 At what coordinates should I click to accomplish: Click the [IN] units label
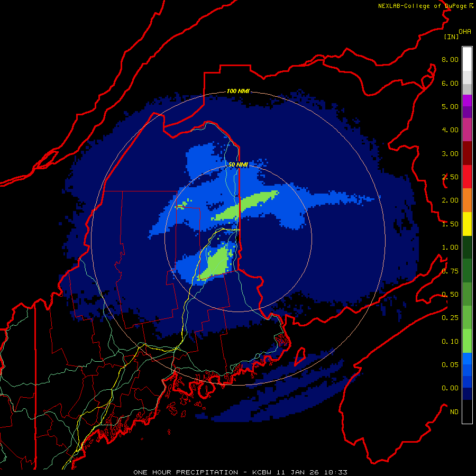[x=451, y=36]
